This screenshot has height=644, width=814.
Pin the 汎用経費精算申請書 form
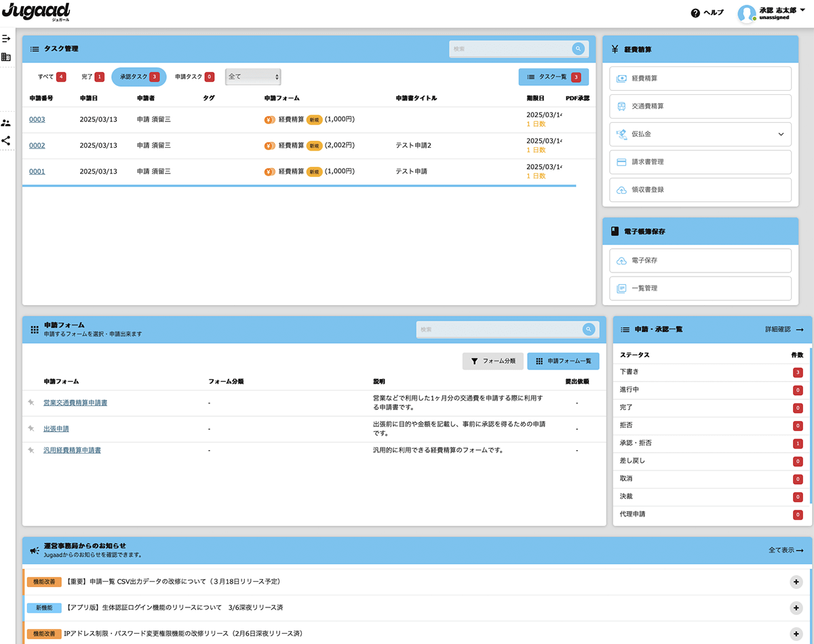(x=31, y=450)
